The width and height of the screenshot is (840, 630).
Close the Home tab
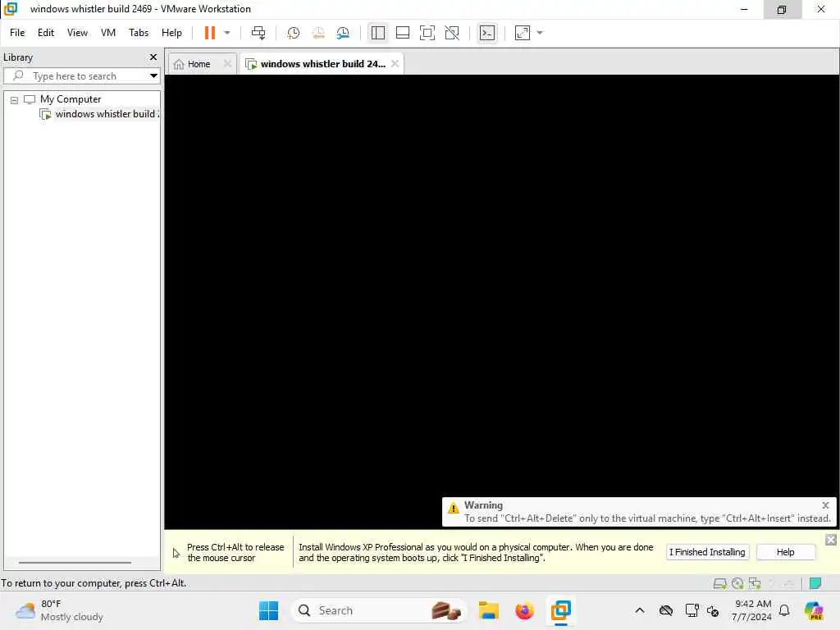coord(227,64)
